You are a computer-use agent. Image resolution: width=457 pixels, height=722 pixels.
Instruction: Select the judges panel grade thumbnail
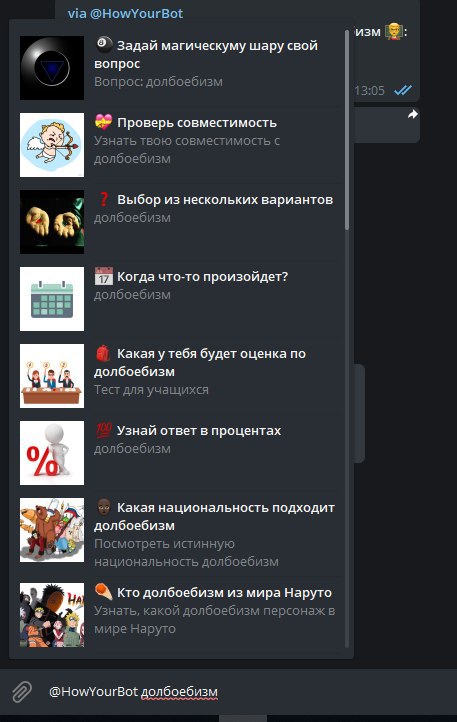pyautogui.click(x=52, y=376)
